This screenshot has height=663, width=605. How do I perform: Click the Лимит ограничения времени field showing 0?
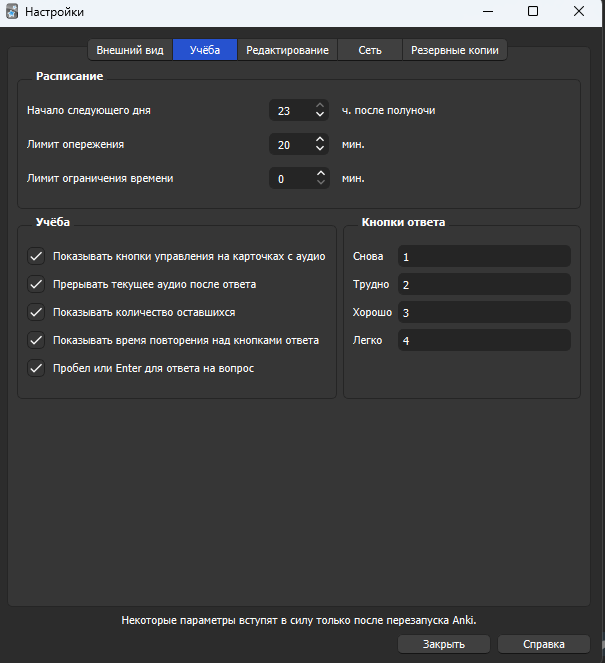tap(299, 178)
